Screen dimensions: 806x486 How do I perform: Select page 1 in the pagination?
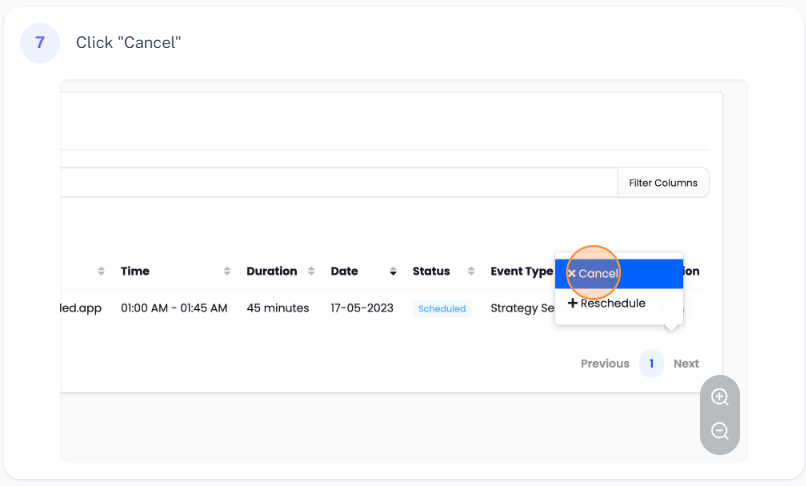point(651,364)
